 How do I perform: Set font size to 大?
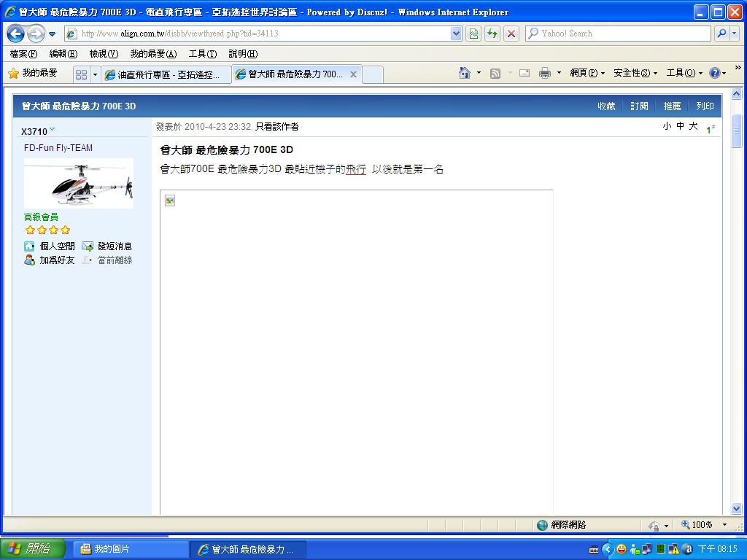(x=693, y=125)
